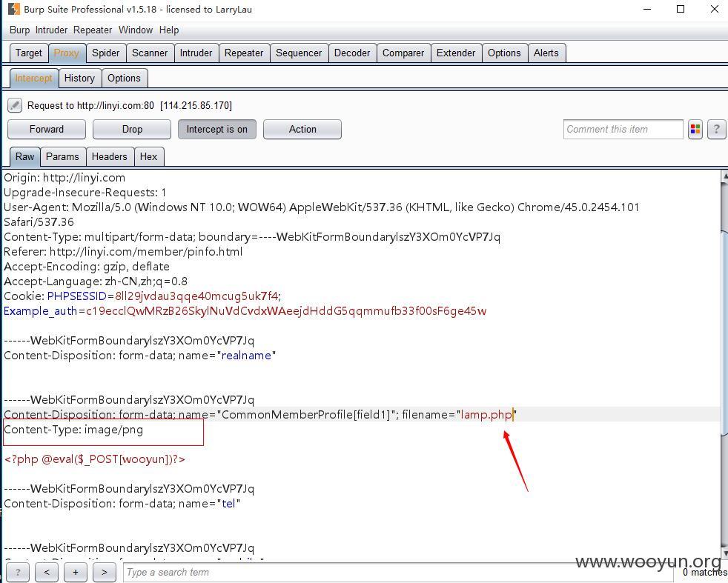The width and height of the screenshot is (728, 583).
Task: Click the name="tel" form field line
Action: point(122,504)
